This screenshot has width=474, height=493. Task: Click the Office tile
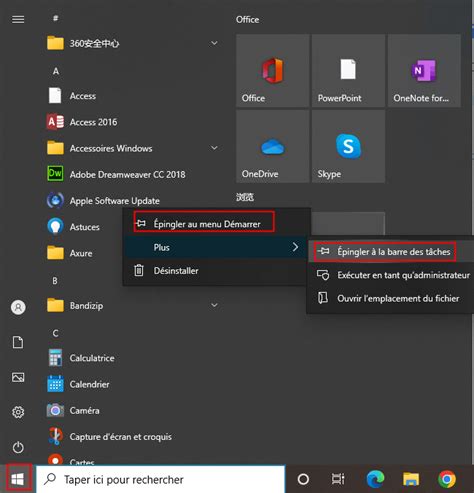click(x=273, y=71)
